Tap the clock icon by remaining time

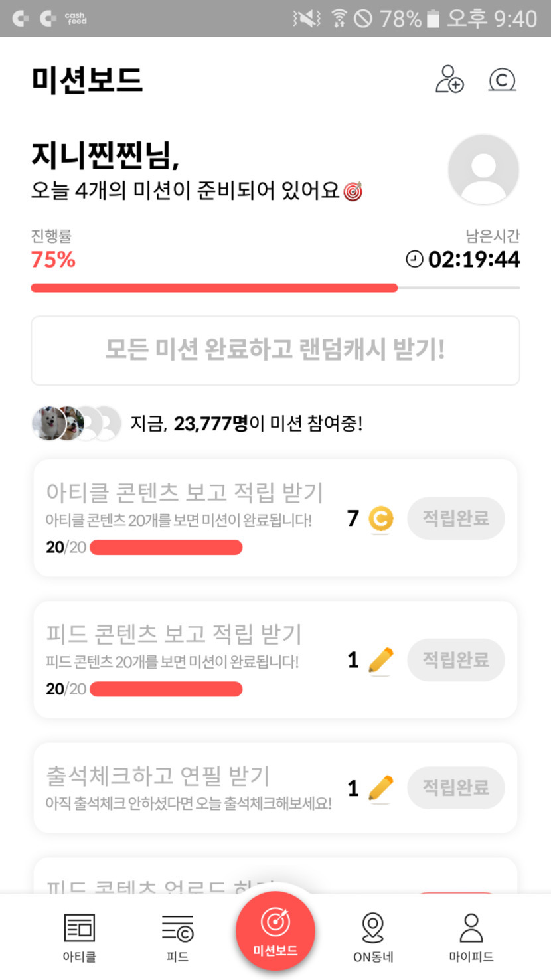[x=414, y=259]
